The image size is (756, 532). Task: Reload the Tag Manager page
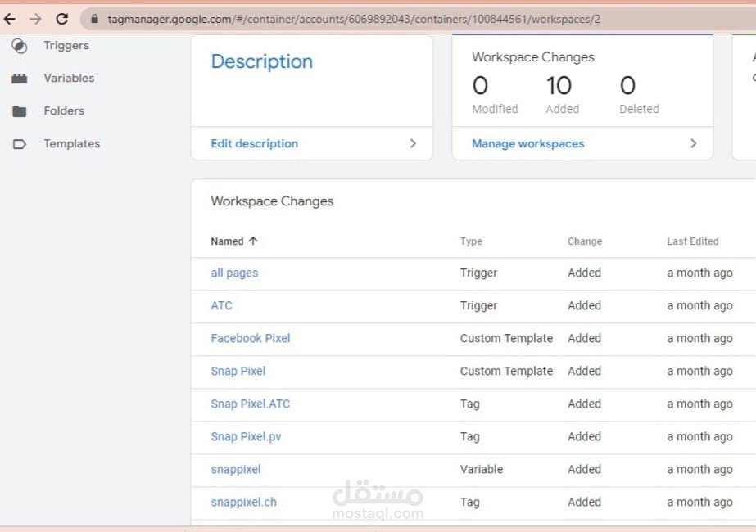point(61,19)
